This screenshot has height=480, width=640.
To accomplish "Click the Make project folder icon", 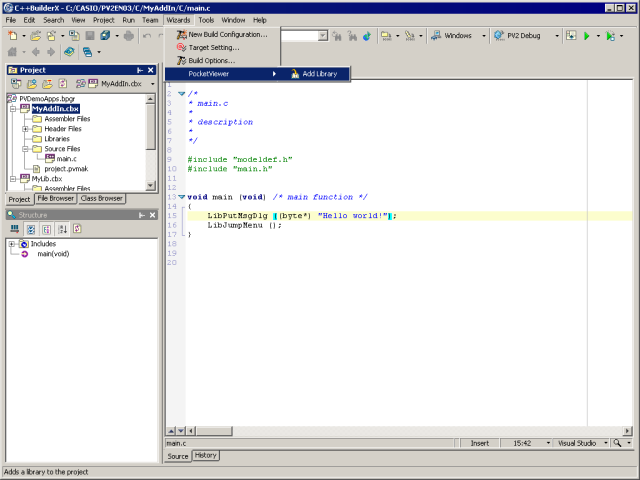I will click(x=386, y=36).
